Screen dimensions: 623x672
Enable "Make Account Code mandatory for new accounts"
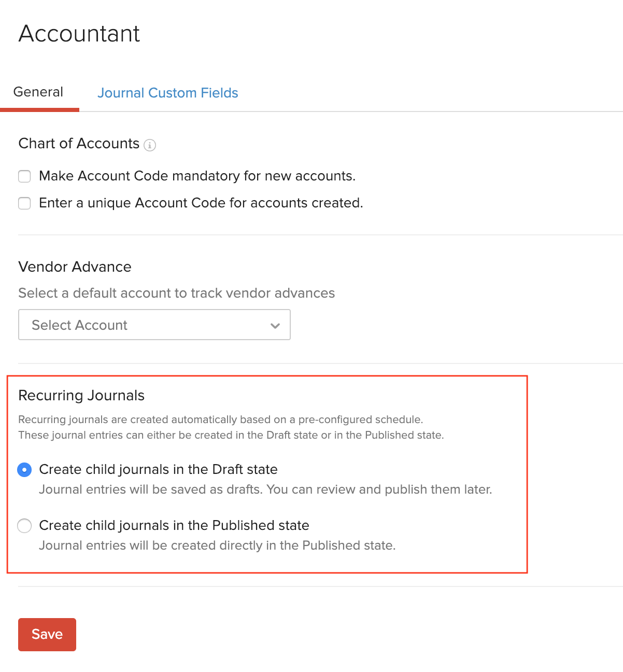coord(24,176)
